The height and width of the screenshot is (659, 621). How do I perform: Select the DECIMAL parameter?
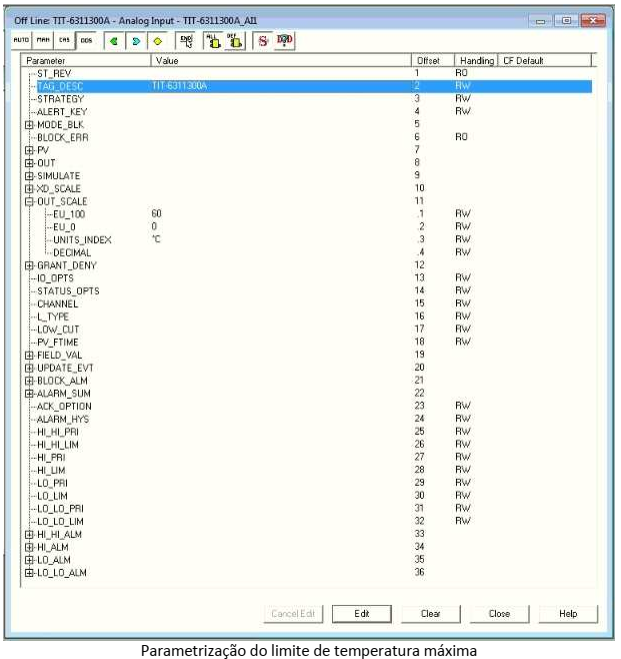click(x=72, y=253)
